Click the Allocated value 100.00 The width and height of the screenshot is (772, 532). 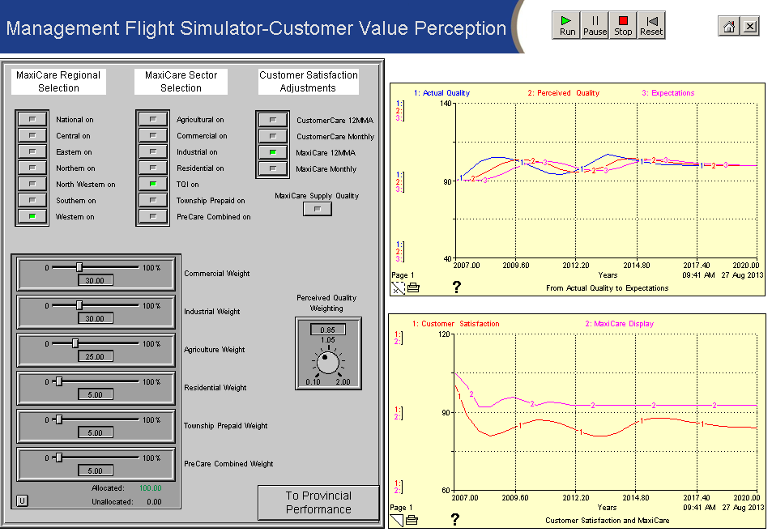(150, 488)
